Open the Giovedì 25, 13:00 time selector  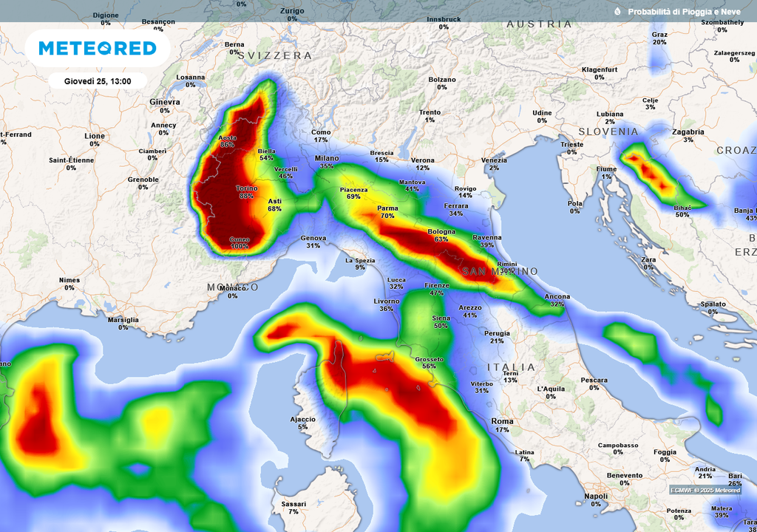[x=98, y=81]
